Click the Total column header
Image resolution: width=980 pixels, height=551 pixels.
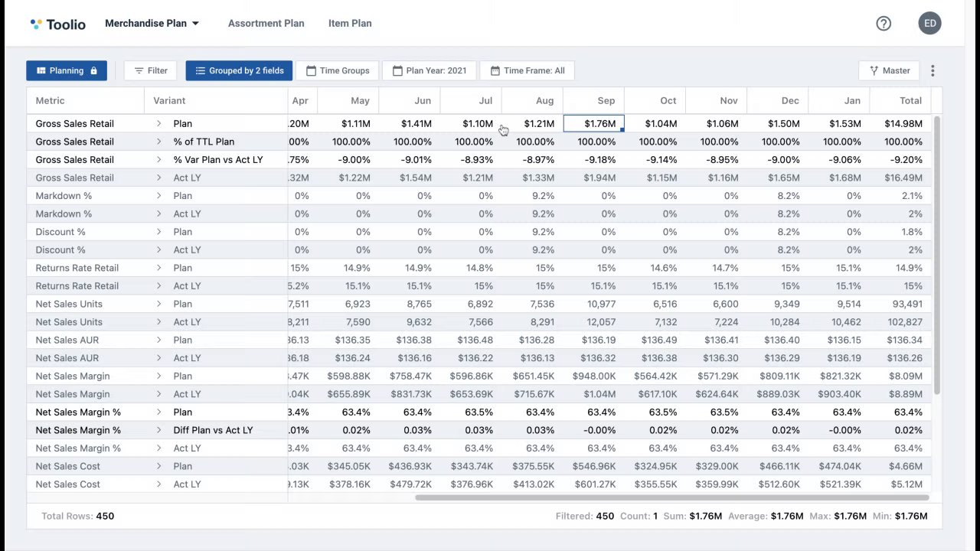910,100
